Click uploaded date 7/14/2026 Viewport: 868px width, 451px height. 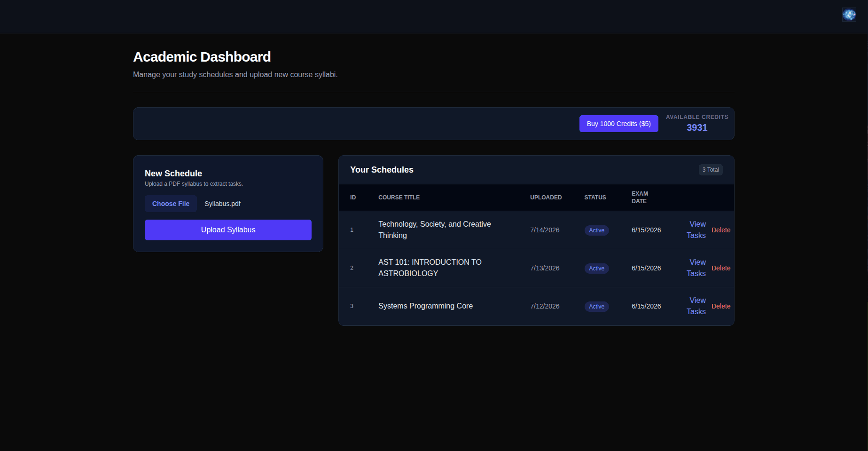pyautogui.click(x=545, y=230)
